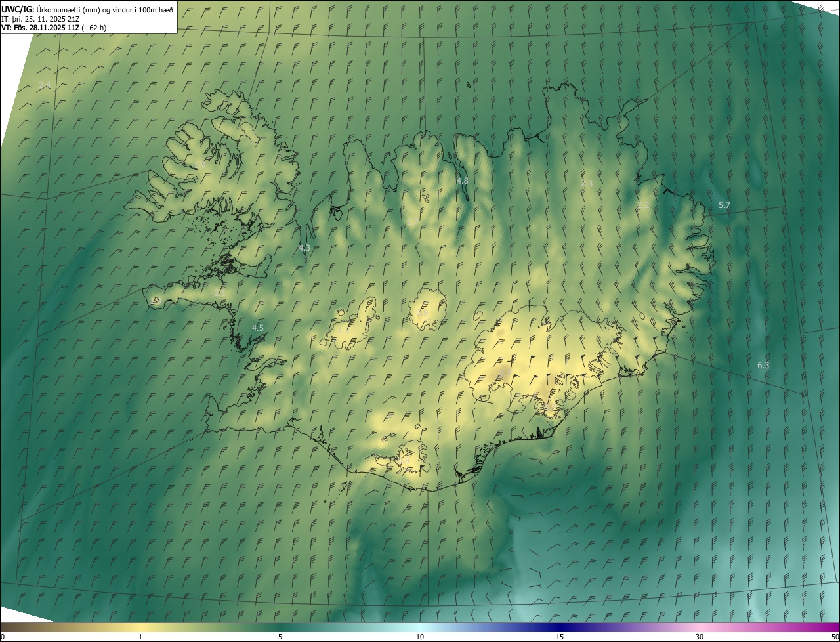Click the 4.3 value label near the fjord
The height and width of the screenshot is (642, 840).
[x=304, y=247]
